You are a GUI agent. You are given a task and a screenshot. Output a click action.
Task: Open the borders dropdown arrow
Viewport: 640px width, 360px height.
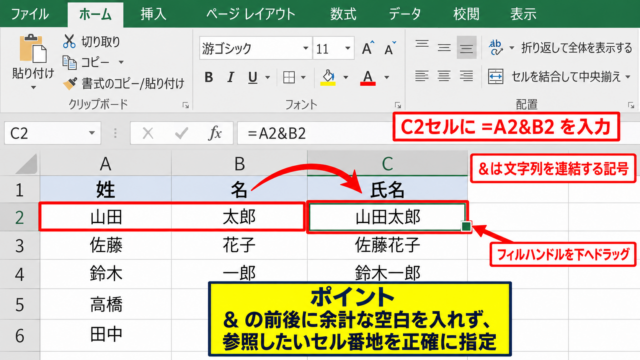point(303,77)
